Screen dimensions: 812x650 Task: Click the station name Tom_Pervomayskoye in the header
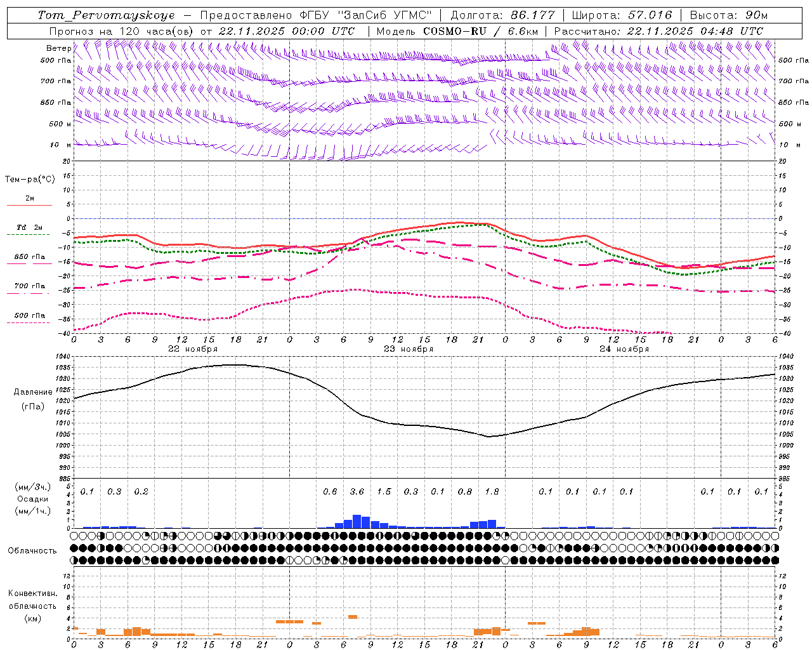pyautogui.click(x=106, y=15)
